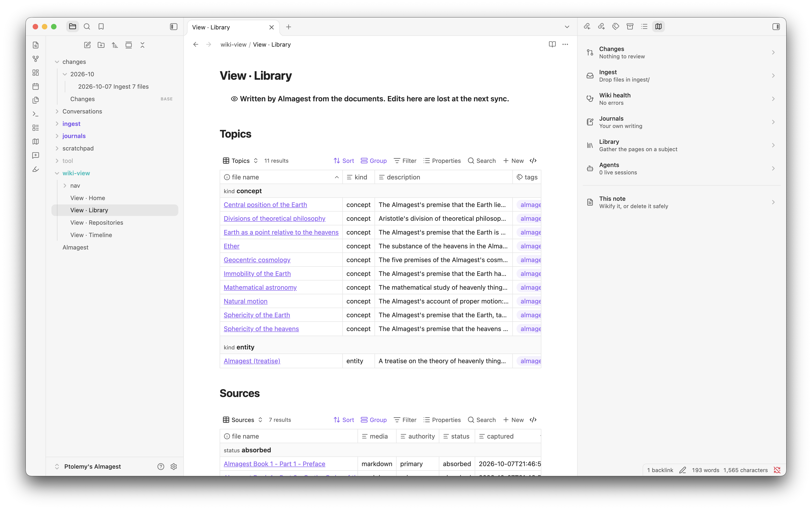Open tags icon in right panel header
The height and width of the screenshot is (510, 812).
point(616,26)
